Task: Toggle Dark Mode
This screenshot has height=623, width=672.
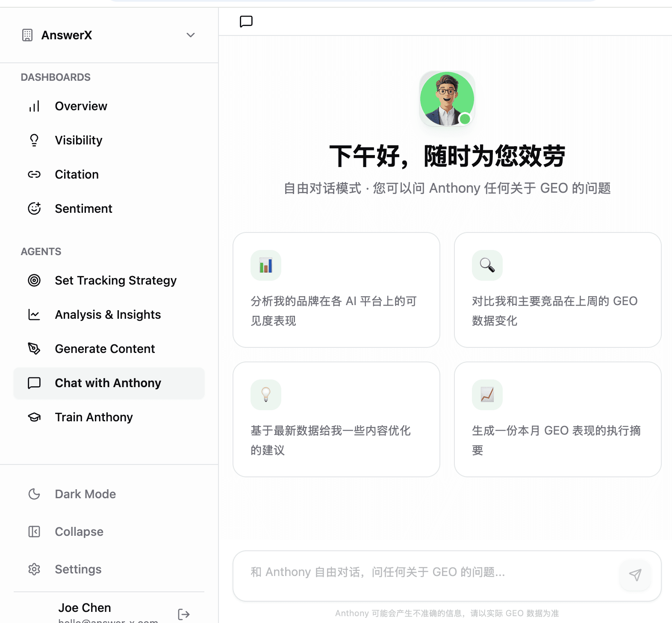Action: pos(109,494)
